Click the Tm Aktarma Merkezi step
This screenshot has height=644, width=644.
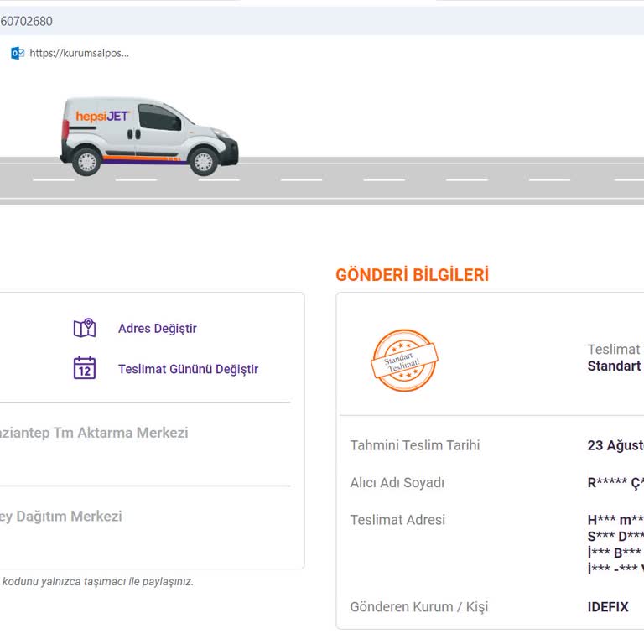(x=94, y=433)
